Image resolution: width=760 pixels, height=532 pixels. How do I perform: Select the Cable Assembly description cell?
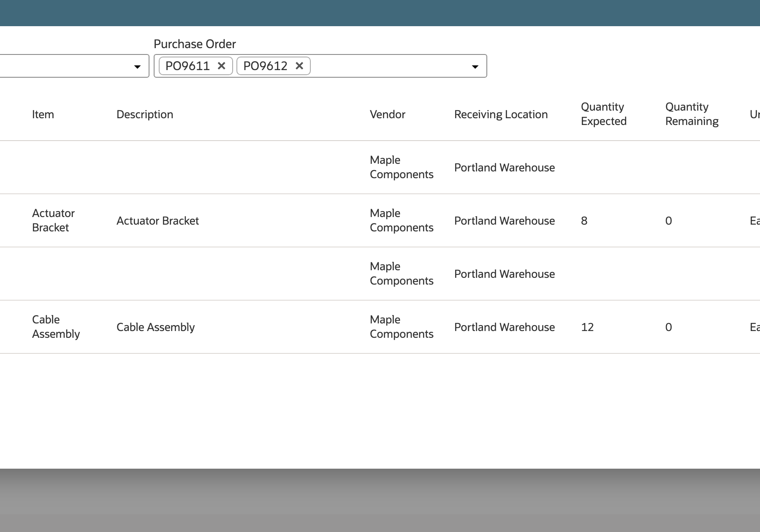(x=155, y=327)
